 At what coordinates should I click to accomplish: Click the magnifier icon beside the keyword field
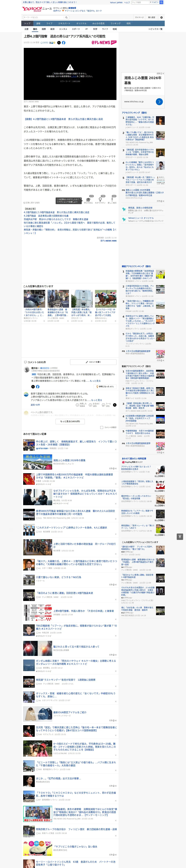tap(66, 17)
